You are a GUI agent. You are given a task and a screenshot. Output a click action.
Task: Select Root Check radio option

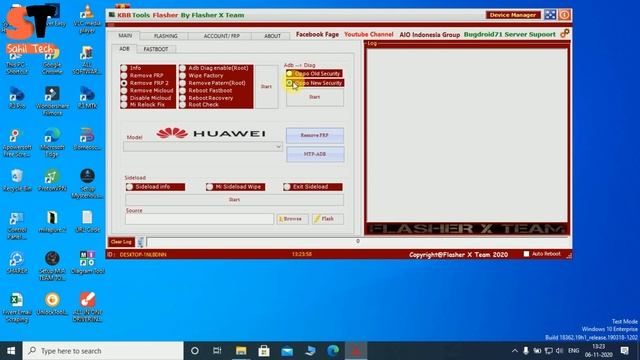point(182,105)
